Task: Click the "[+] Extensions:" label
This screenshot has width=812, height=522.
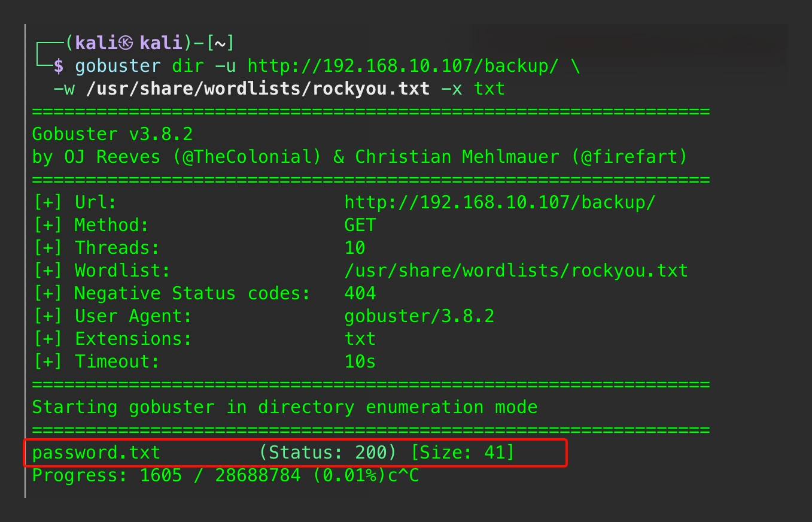Action: [112, 339]
